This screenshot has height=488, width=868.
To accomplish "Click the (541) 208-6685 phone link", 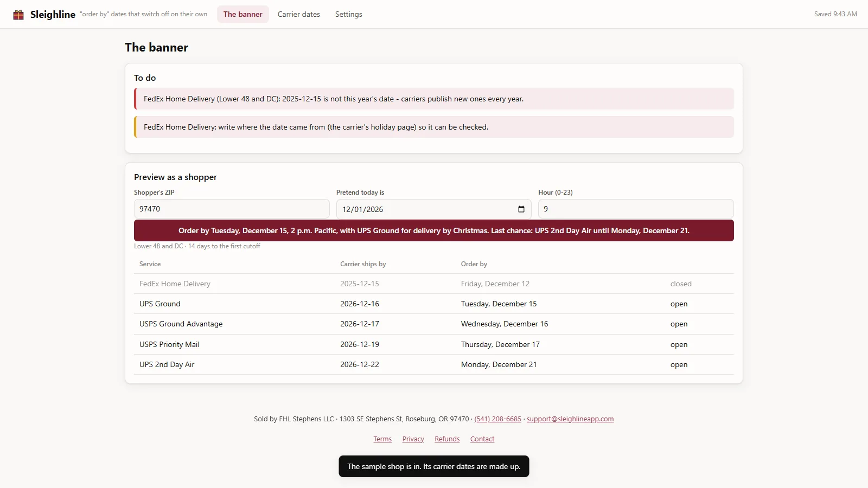I will point(497,419).
